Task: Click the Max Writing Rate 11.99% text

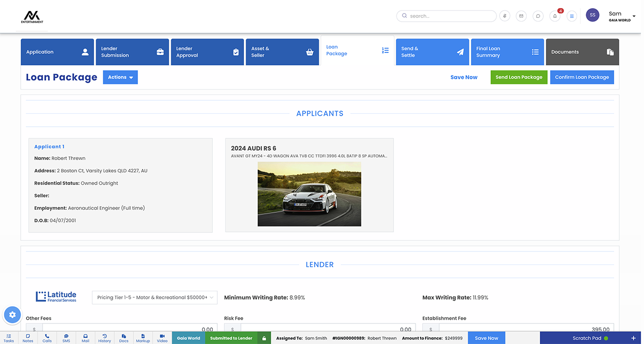Action: (455, 298)
